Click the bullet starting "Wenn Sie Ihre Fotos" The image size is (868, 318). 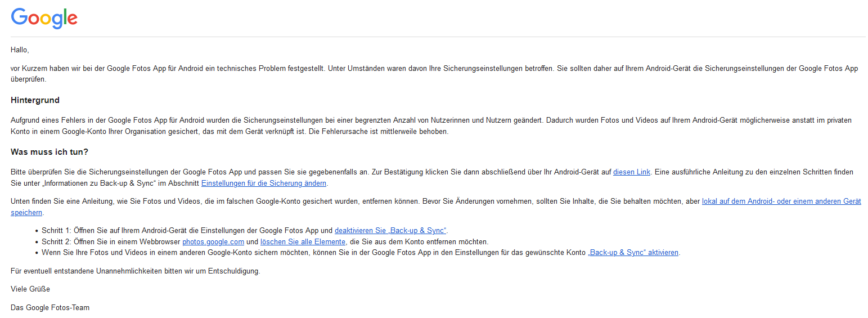click(x=361, y=253)
